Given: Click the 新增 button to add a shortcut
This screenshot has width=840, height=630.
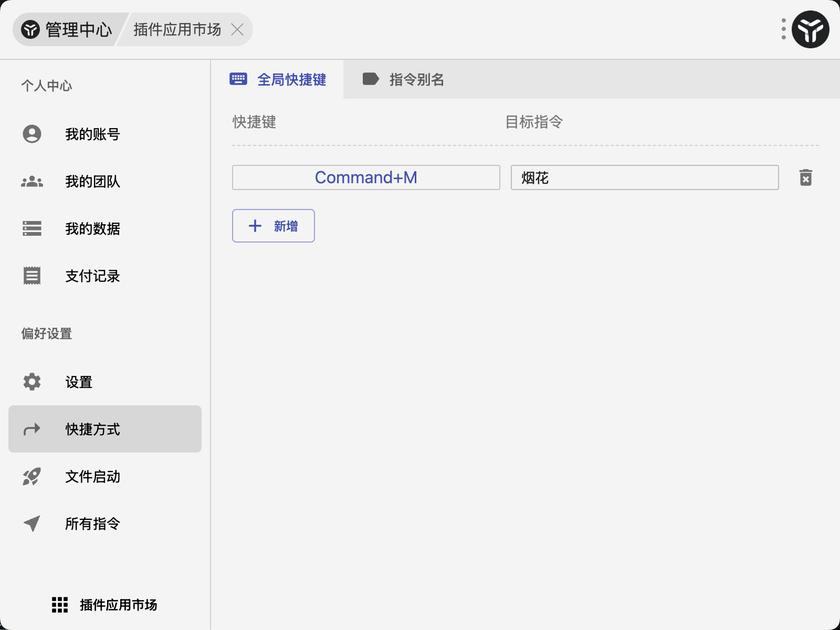Looking at the screenshot, I should pyautogui.click(x=274, y=226).
